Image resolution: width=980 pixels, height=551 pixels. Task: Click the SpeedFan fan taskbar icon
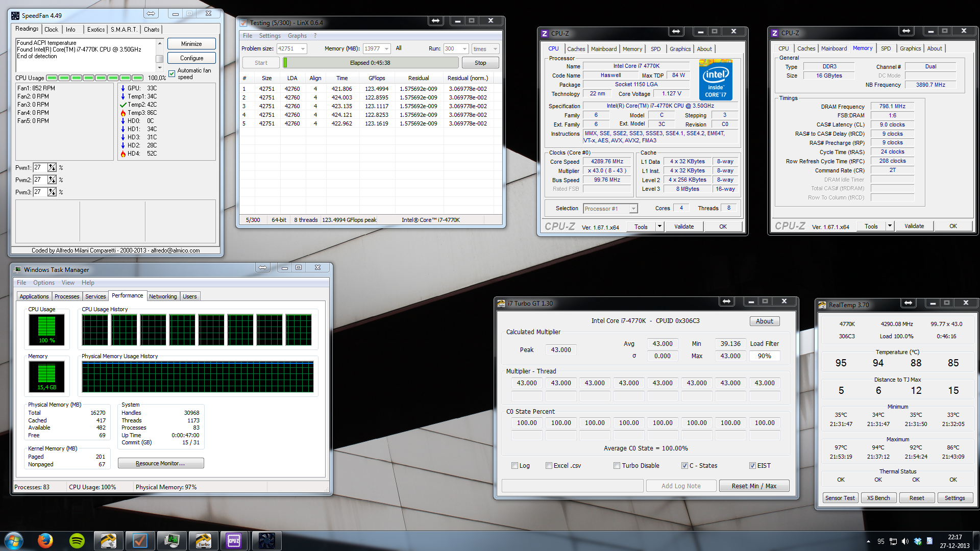coord(266,540)
